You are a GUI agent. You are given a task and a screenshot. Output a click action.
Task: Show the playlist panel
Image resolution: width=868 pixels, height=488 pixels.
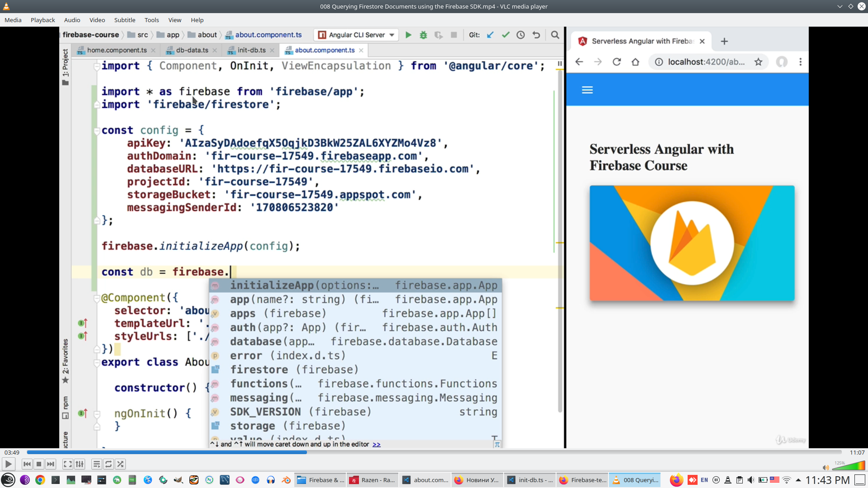click(96, 464)
